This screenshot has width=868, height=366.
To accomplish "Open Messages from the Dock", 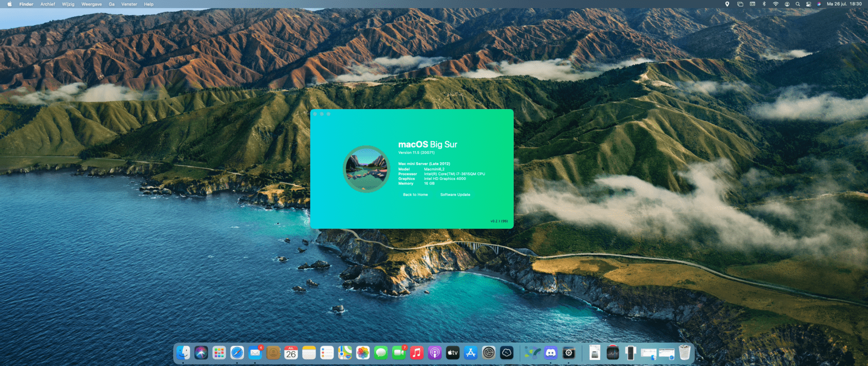I will click(x=381, y=353).
